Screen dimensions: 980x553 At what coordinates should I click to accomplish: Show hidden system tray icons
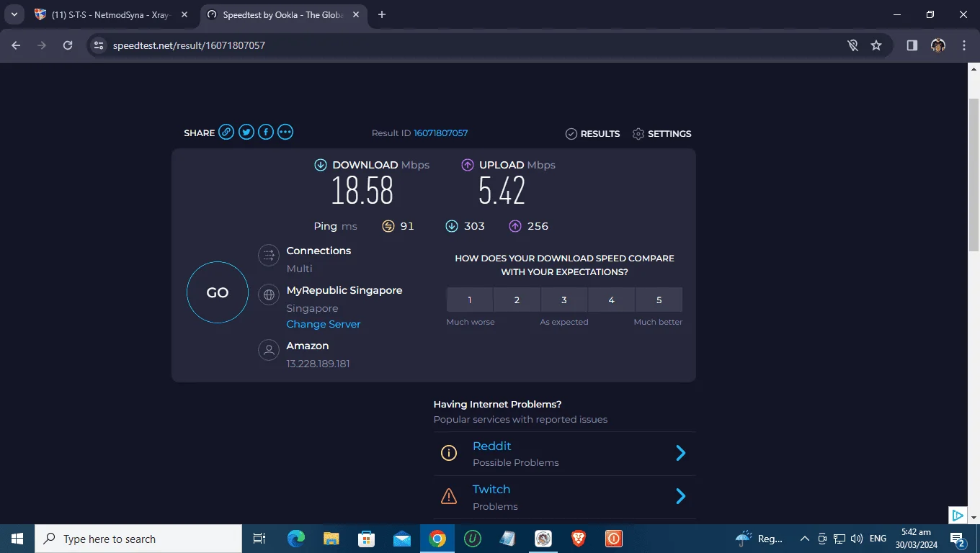tap(805, 539)
